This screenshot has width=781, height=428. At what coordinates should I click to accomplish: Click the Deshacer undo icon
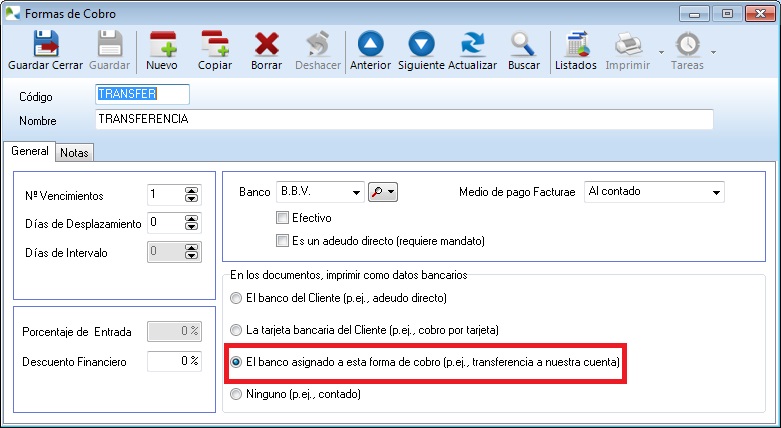click(318, 44)
